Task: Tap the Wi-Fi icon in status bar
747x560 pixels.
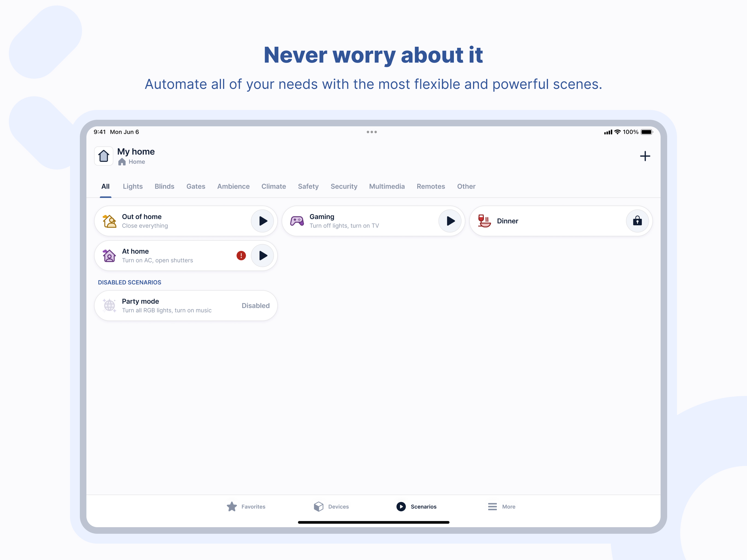Action: point(617,132)
